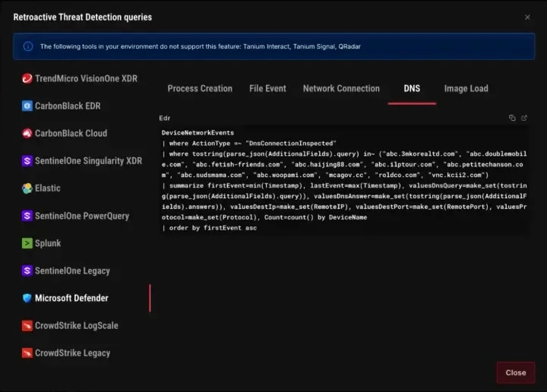Click the SentinelOne PowerQuery logo icon
Image resolution: width=547 pixels, height=392 pixels.
[x=27, y=216]
